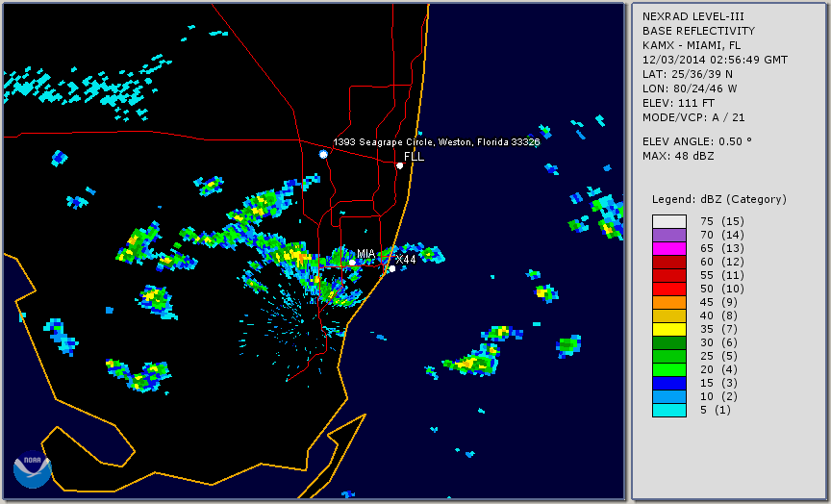
Task: Click the '55 (11)' legend value
Action: pyautogui.click(x=721, y=276)
